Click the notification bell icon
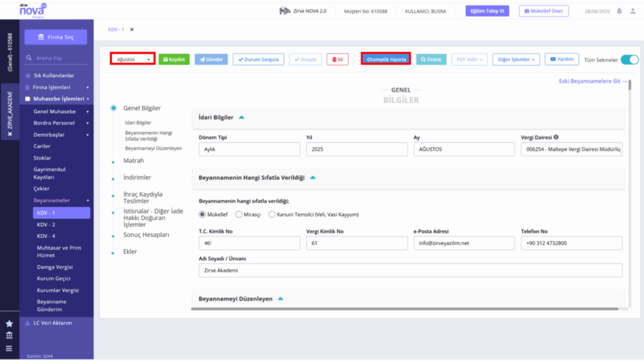This screenshot has height=362, width=644. tap(619, 11)
